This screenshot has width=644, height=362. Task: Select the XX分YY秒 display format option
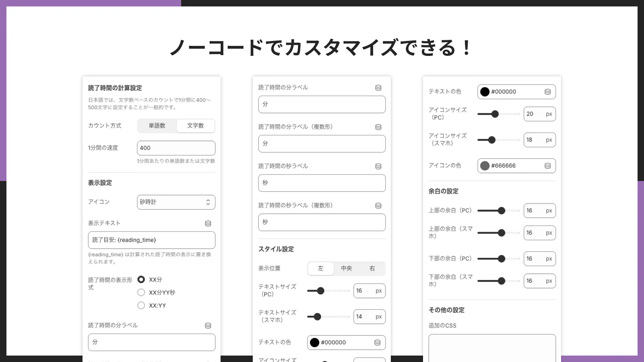click(141, 292)
